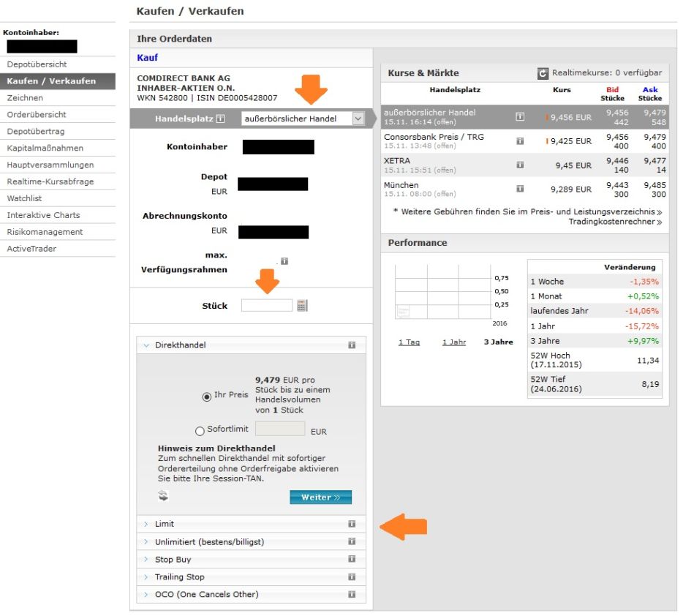
Task: Open ActiveTrader in the sidebar
Action: point(58,249)
